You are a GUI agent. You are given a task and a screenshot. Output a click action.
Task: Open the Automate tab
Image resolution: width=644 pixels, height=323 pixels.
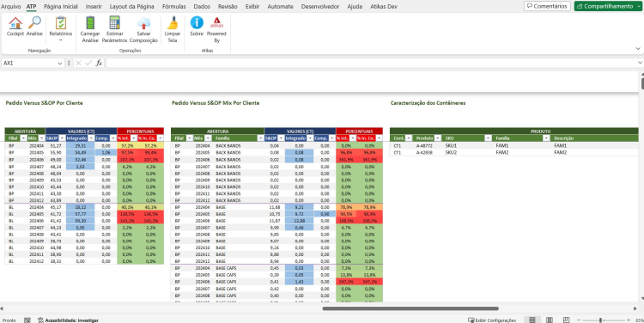(x=280, y=7)
